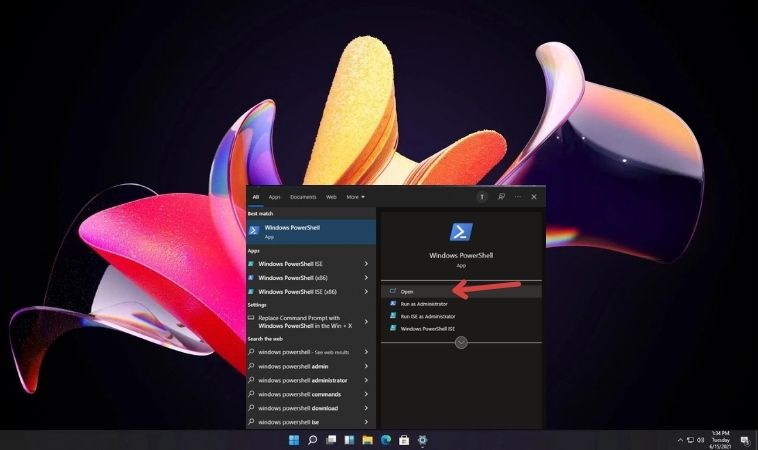This screenshot has height=450, width=758.
Task: Open the More filter dropdown
Action: [355, 197]
